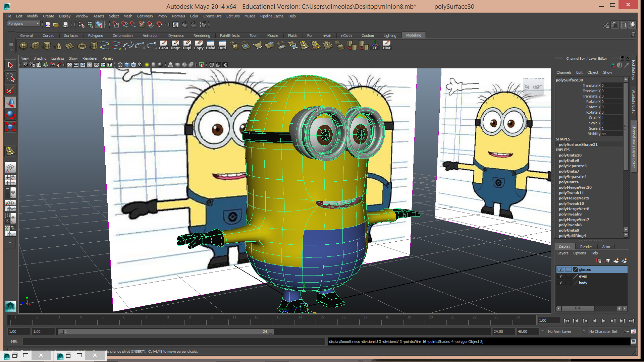Image resolution: width=644 pixels, height=362 pixels.
Task: Toggle smooth shade all viewport button
Action: (x=127, y=65)
